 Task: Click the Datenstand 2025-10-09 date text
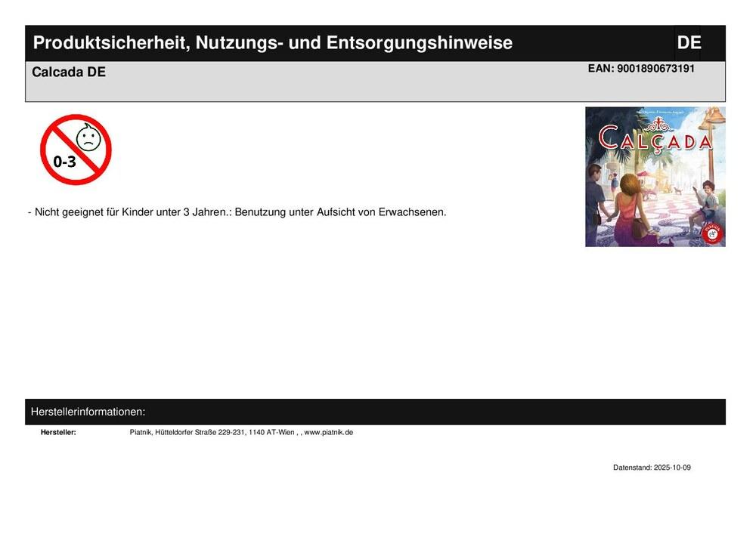(x=652, y=468)
